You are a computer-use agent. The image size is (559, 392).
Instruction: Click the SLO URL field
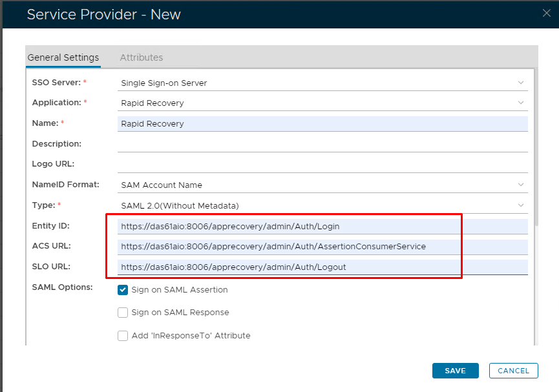click(322, 267)
